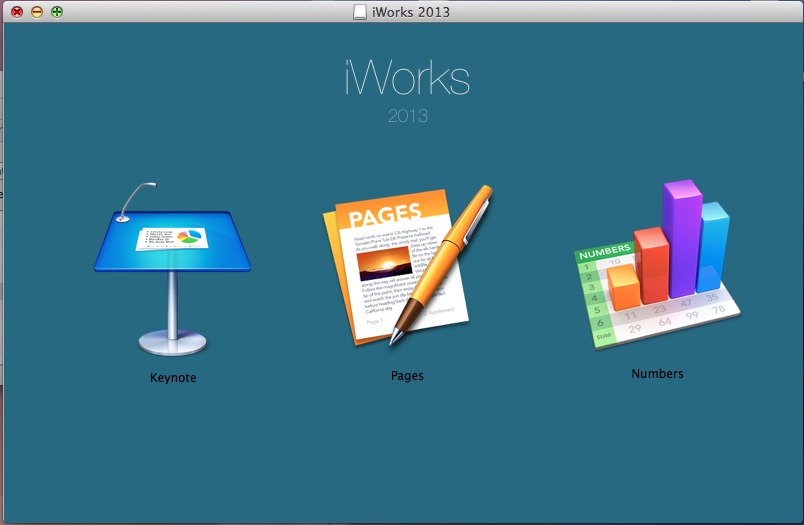Image resolution: width=804 pixels, height=525 pixels.
Task: Click the iWorks 2013 window title text
Action: (x=411, y=12)
